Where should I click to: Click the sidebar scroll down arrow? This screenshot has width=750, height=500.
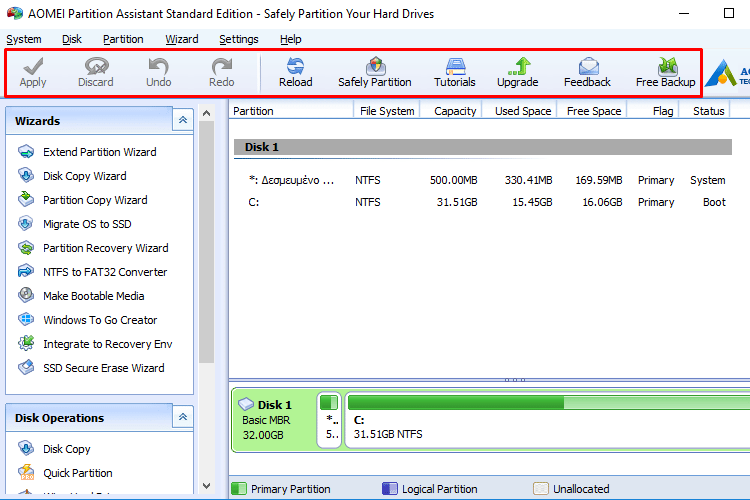(x=207, y=486)
